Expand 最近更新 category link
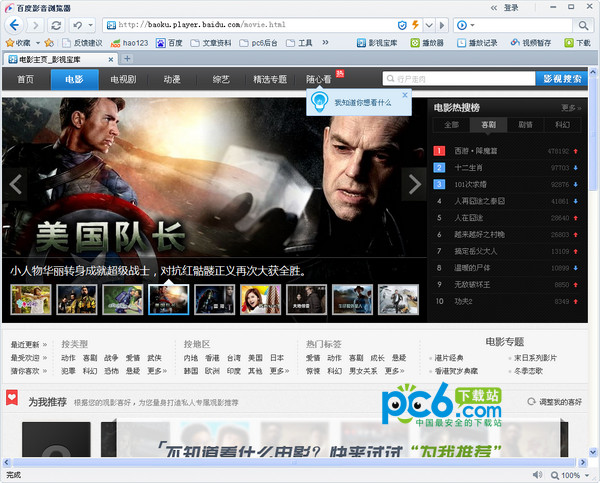The image size is (600, 483). tap(29, 345)
